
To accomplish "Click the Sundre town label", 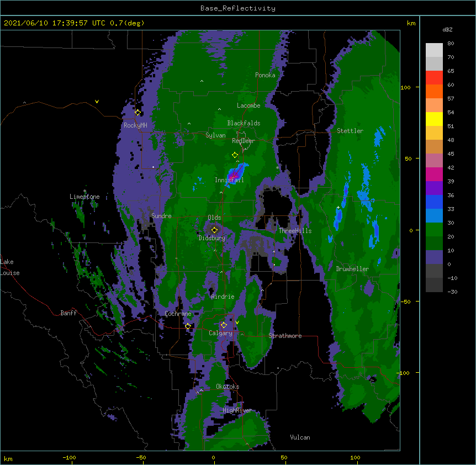I will point(161,216).
